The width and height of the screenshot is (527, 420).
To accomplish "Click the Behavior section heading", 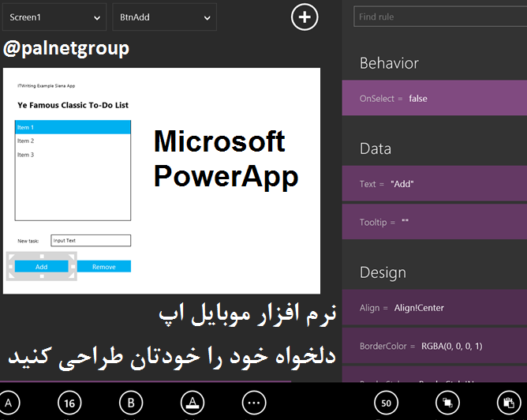I will pos(389,63).
